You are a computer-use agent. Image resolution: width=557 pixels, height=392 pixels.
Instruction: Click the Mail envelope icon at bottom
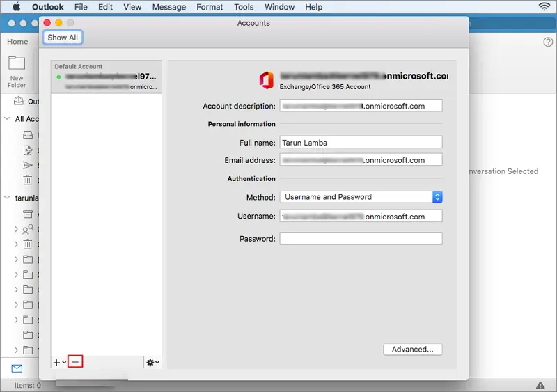pyautogui.click(x=17, y=368)
